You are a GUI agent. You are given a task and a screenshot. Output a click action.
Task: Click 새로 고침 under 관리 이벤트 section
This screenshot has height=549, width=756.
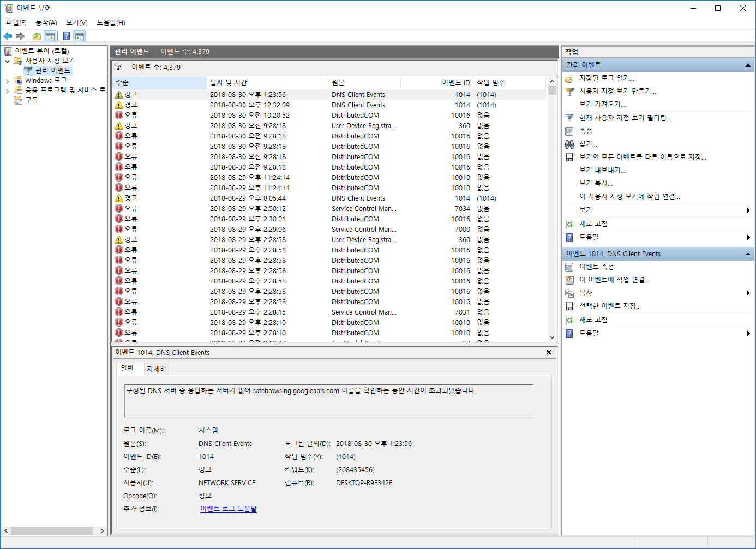point(593,224)
